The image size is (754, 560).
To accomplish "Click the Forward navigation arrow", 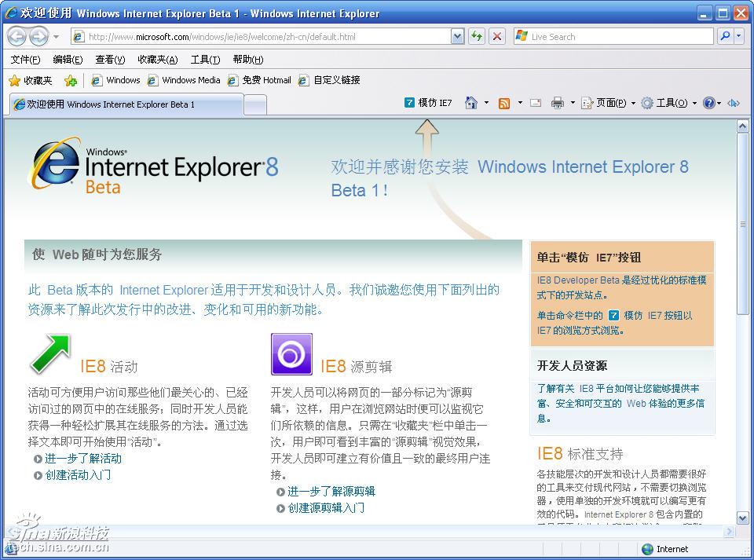I will coord(38,37).
